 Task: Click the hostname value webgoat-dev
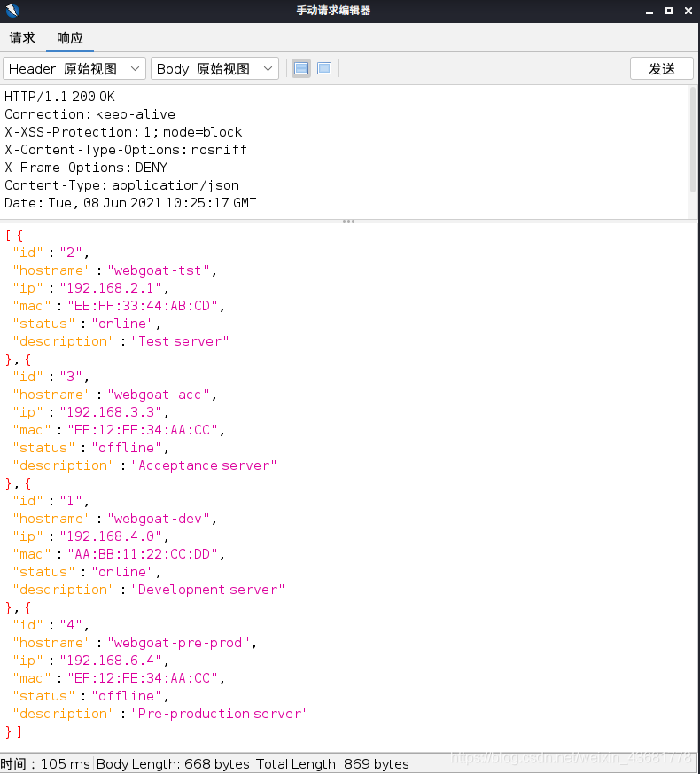(x=159, y=519)
